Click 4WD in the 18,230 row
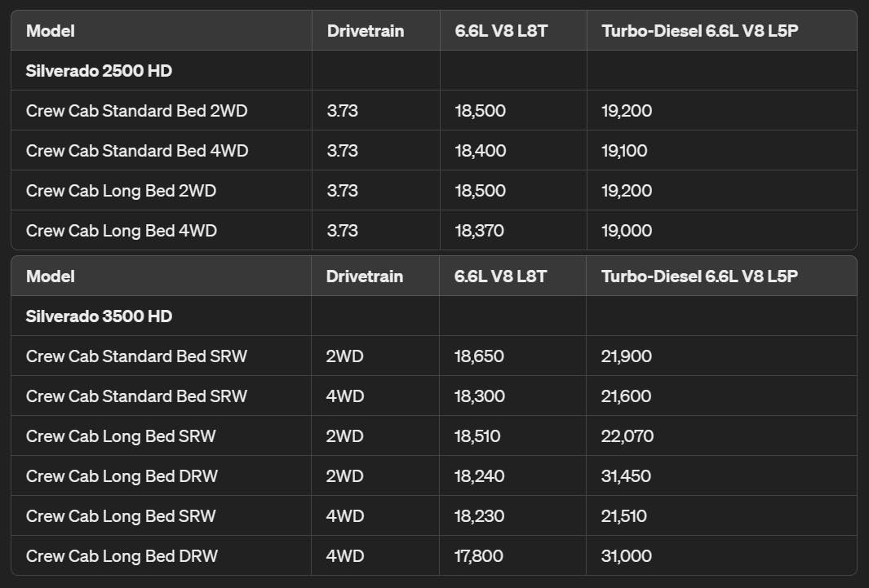Screen dimensions: 869x588 click(345, 515)
